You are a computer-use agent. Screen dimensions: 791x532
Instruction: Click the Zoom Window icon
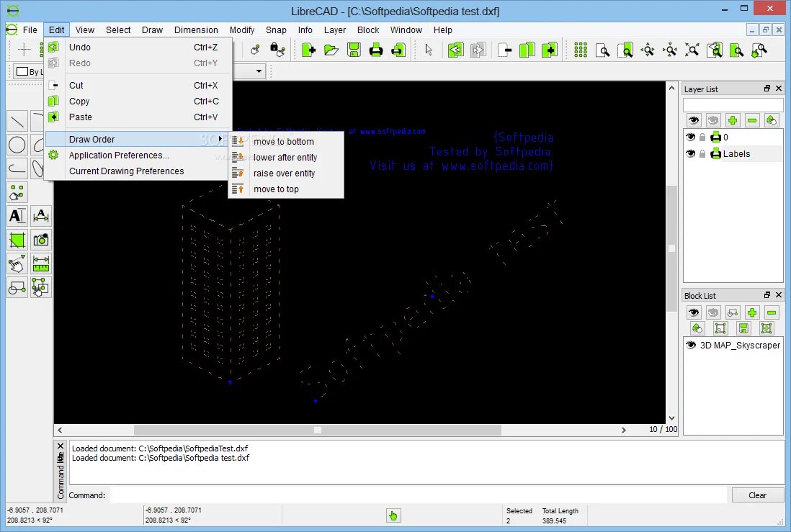click(x=736, y=50)
